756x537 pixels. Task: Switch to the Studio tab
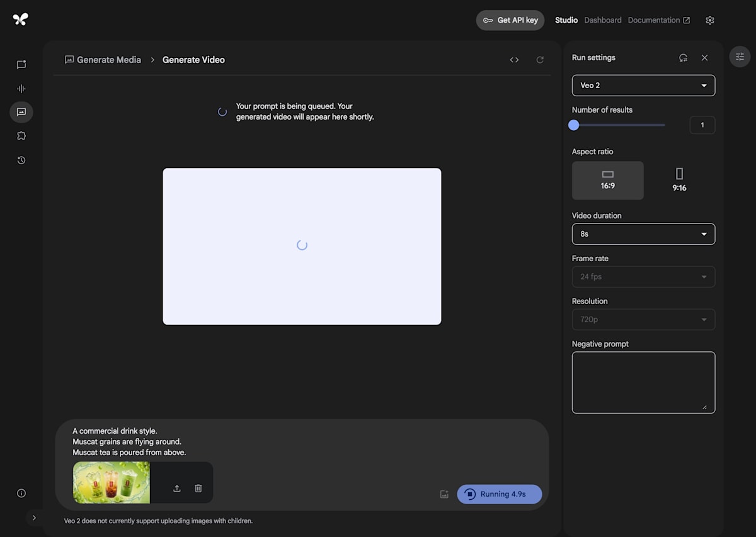(x=566, y=20)
